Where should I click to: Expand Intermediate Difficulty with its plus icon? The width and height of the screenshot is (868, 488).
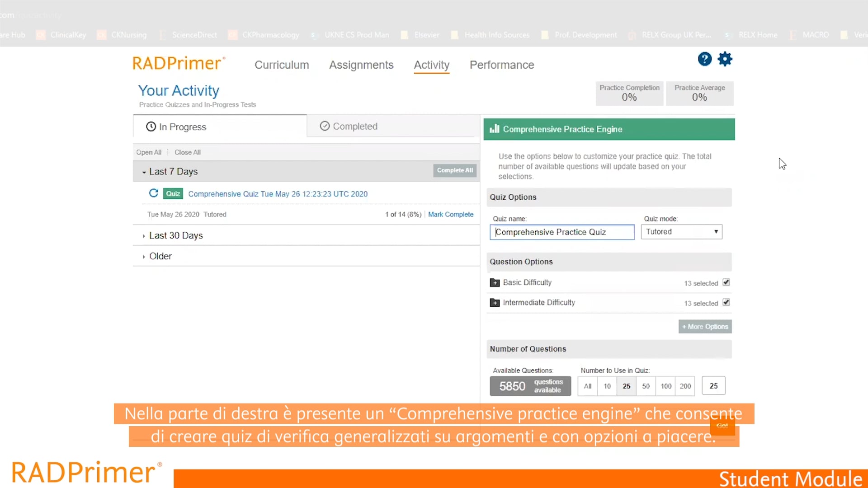[495, 303]
